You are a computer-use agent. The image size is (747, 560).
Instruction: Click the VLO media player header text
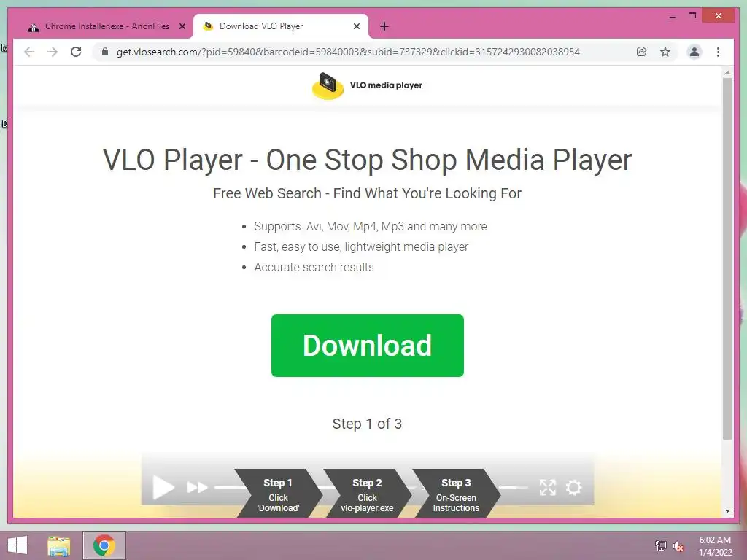tap(386, 85)
